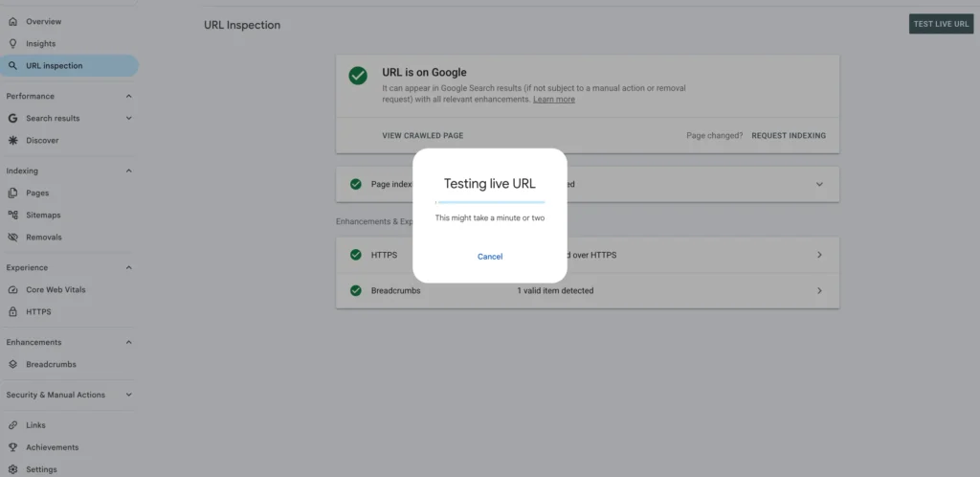Cancel the live URL test
This screenshot has width=980, height=477.
pos(490,257)
